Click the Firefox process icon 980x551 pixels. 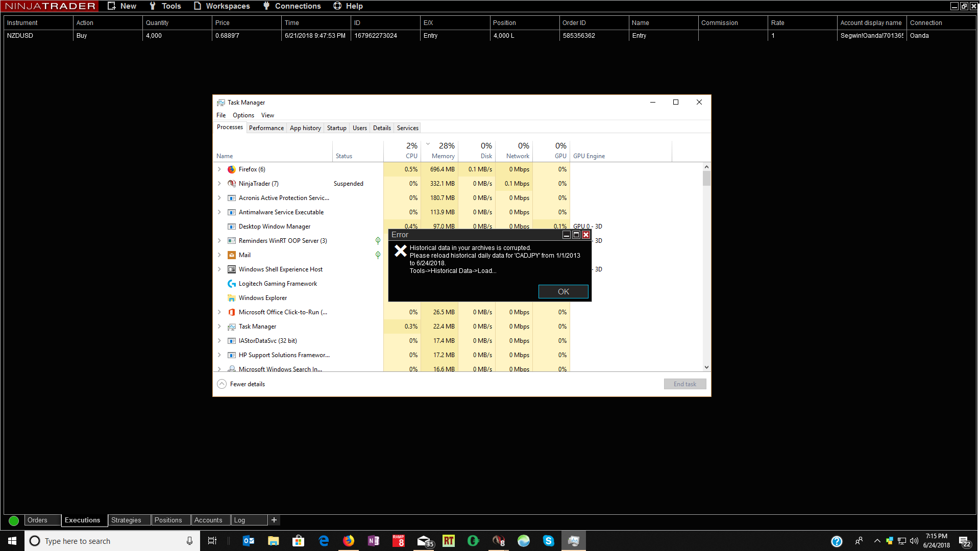point(232,169)
